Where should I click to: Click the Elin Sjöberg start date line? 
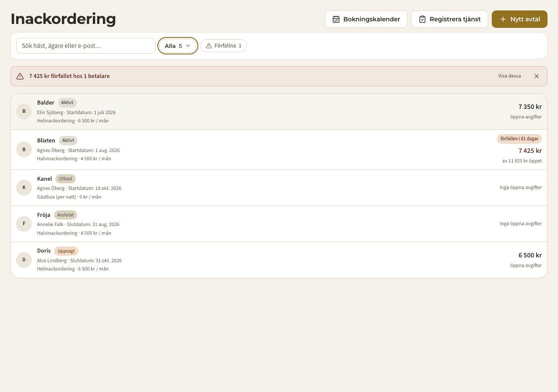[76, 112]
